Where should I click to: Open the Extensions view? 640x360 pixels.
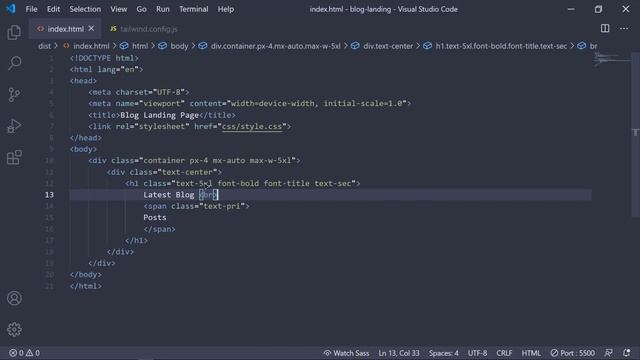(x=14, y=158)
